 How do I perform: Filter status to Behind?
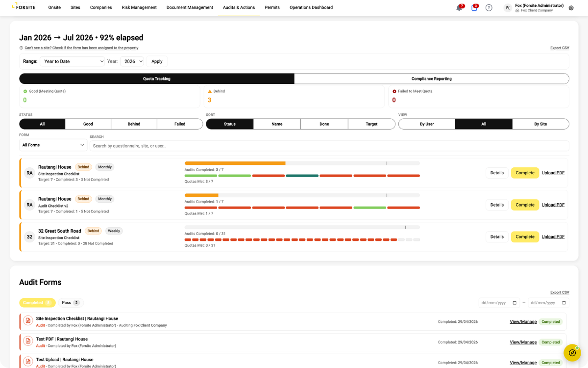tap(134, 124)
